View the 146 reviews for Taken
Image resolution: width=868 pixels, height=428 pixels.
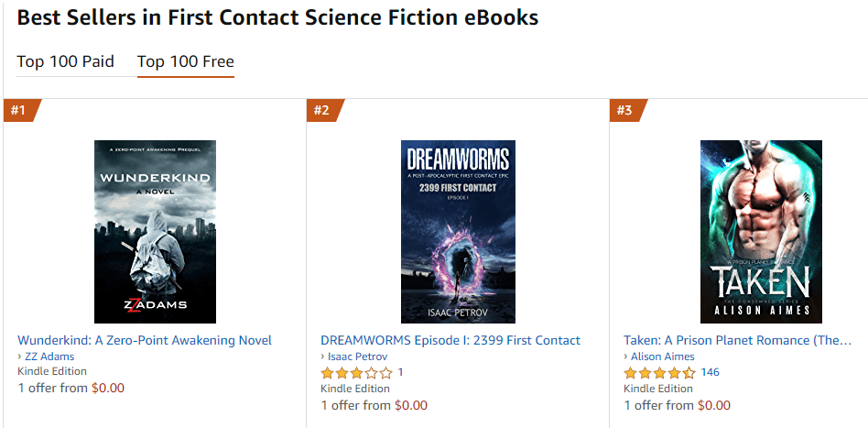click(x=710, y=373)
